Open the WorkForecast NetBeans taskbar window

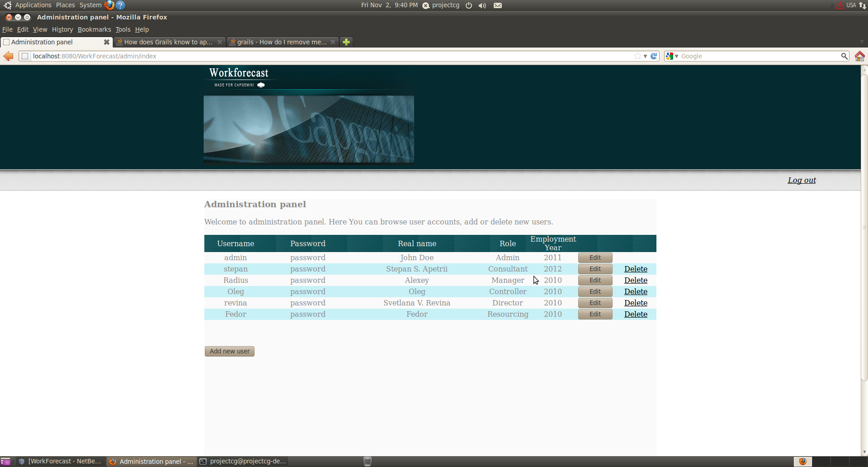pos(60,462)
